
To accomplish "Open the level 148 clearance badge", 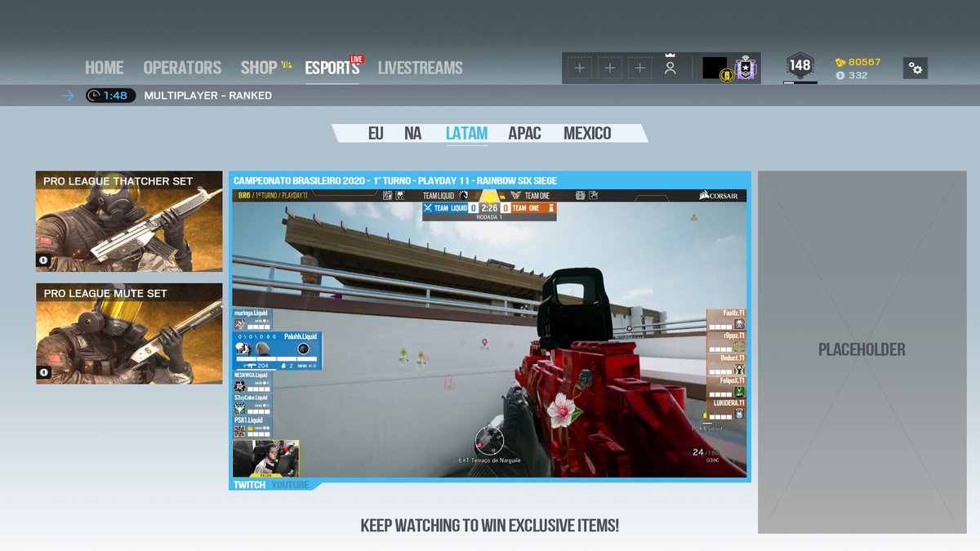I will click(x=800, y=66).
